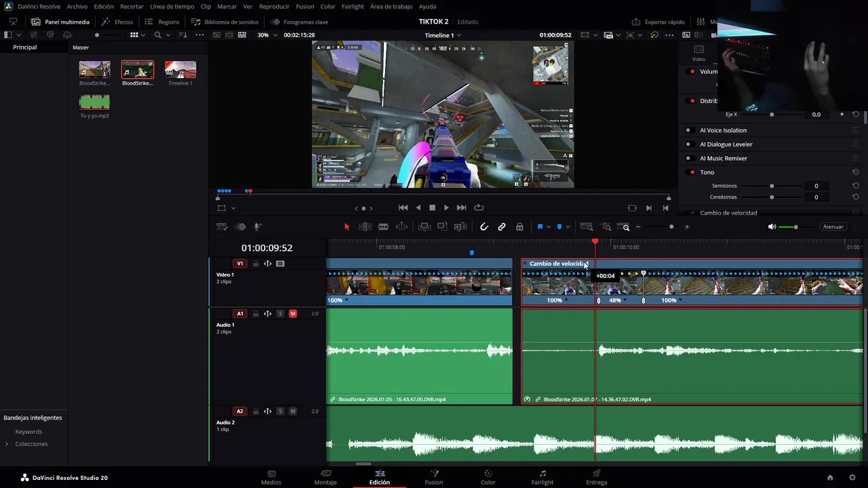Toggle auto track selector on V1
Viewport: 868px width, 488px height.
point(268,264)
